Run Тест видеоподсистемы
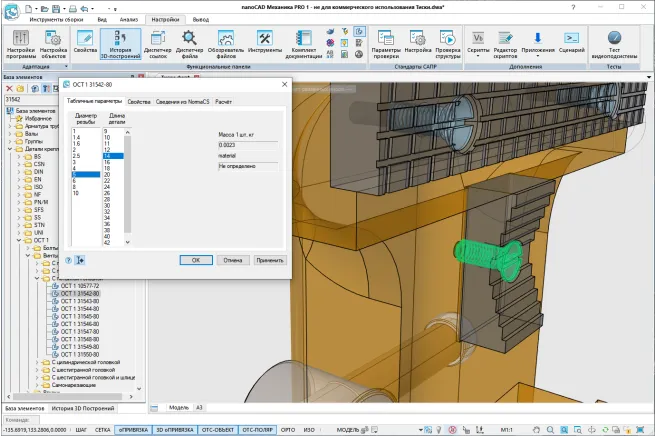The height and width of the screenshot is (436, 656). [x=614, y=44]
